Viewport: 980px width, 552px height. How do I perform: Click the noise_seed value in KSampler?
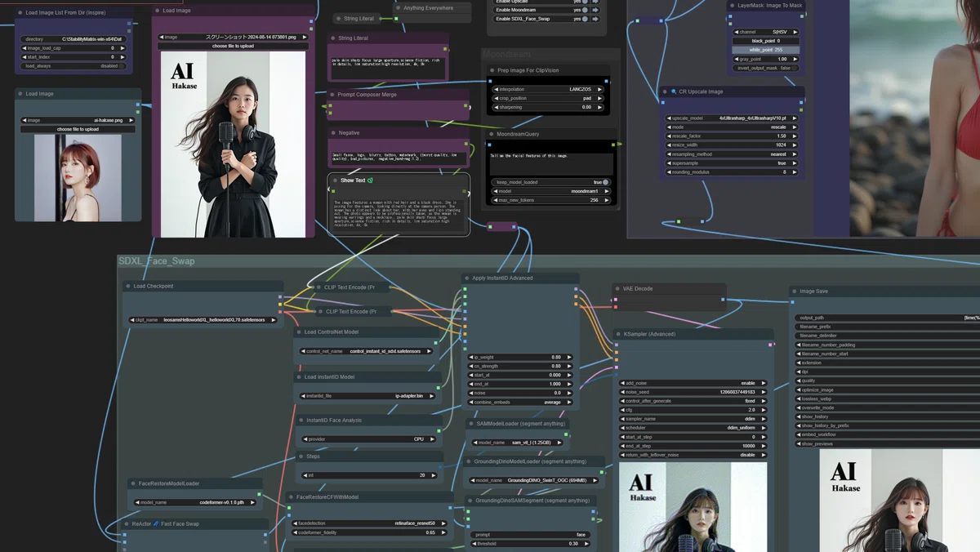point(693,391)
